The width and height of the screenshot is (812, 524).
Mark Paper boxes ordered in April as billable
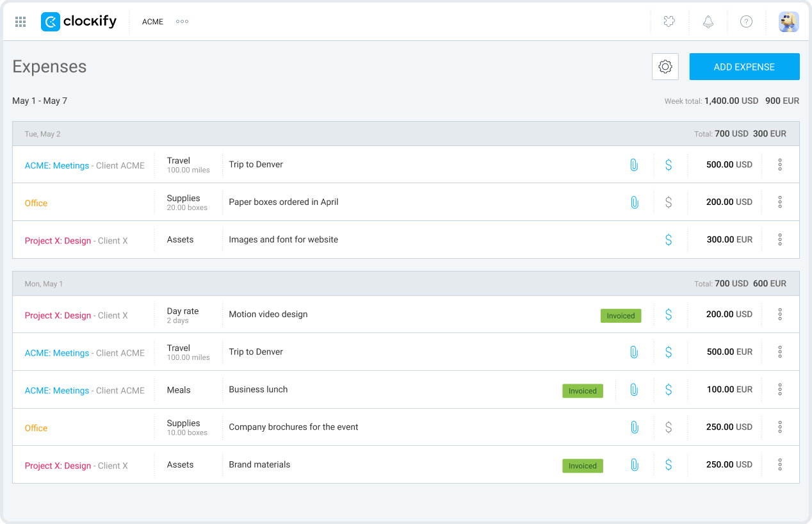(x=669, y=202)
